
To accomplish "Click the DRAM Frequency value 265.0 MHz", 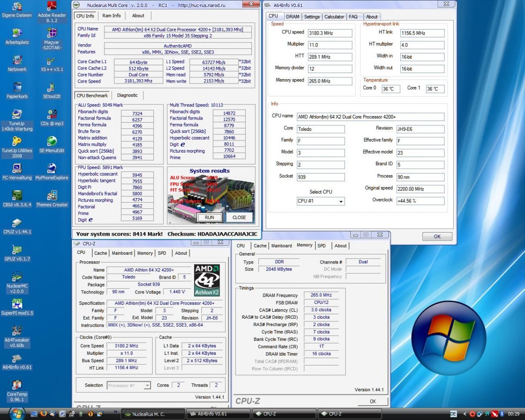I will coord(322,295).
